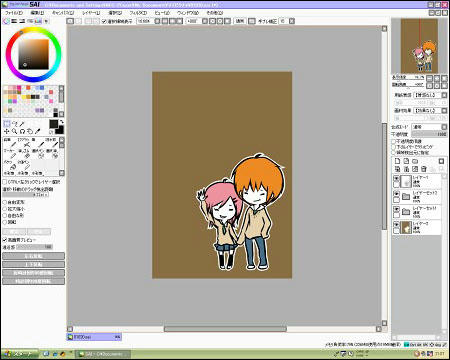Select the magic wand tool
Viewport: 450px width, 360px height.
point(22,124)
